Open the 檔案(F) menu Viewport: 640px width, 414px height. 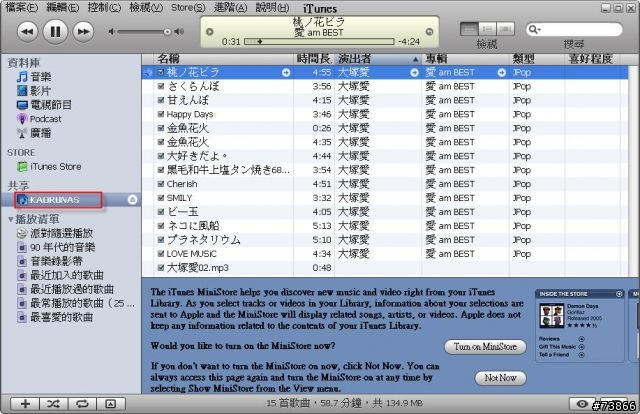coord(21,7)
